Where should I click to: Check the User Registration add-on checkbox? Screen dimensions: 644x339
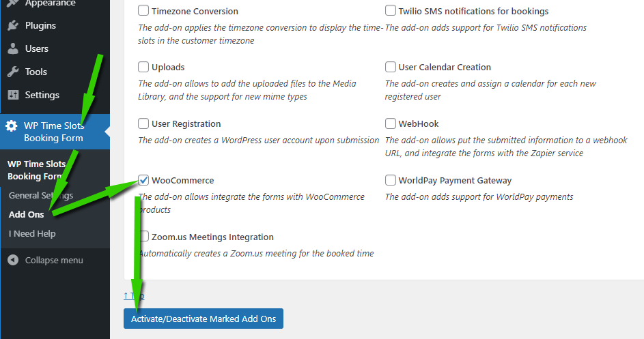(x=143, y=124)
